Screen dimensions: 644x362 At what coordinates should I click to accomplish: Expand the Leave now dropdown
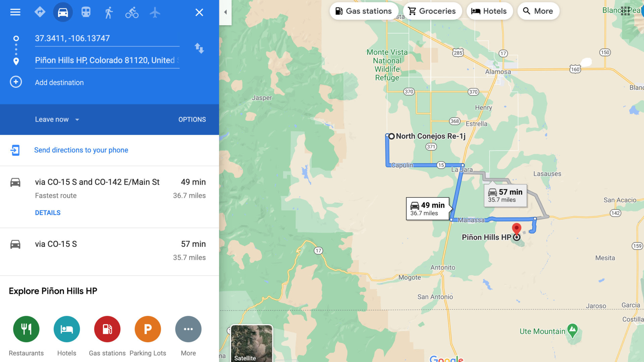57,120
